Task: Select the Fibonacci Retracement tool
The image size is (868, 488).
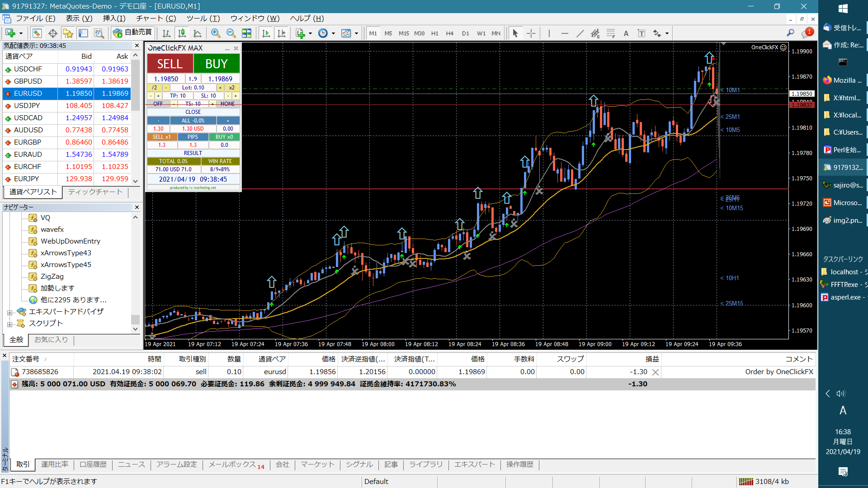Action: (x=611, y=33)
